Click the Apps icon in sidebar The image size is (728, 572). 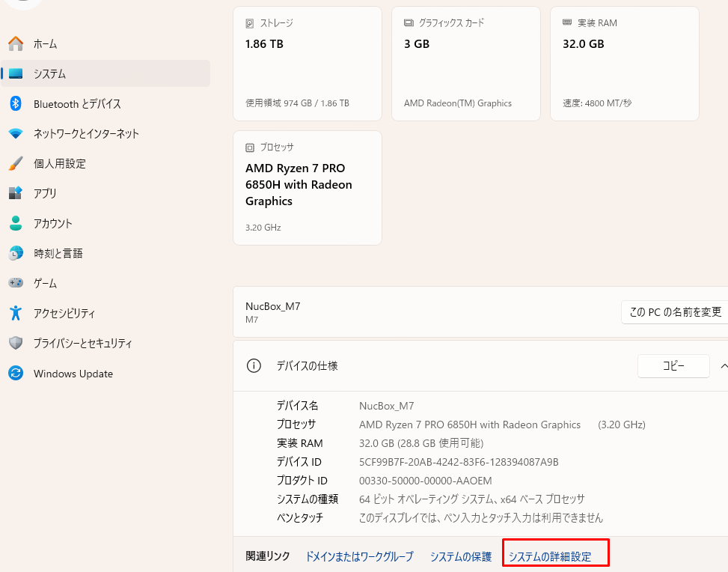coord(16,193)
